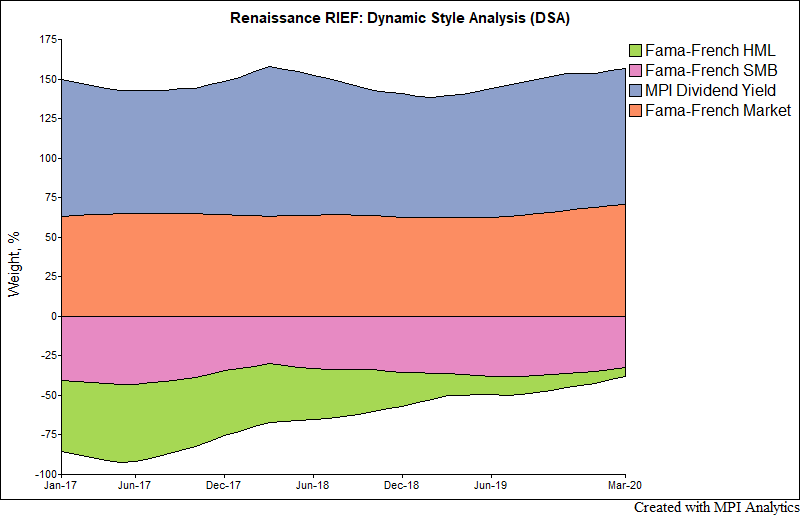
Task: Click the -25 y-axis tick label
Action: click(49, 356)
